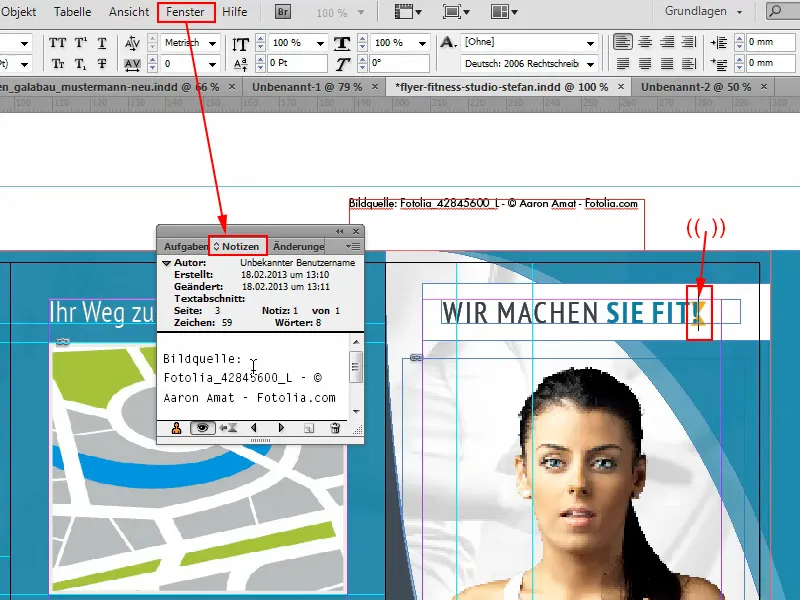Open the zoom level 100 % dropdown
The height and width of the screenshot is (600, 800).
(x=361, y=12)
